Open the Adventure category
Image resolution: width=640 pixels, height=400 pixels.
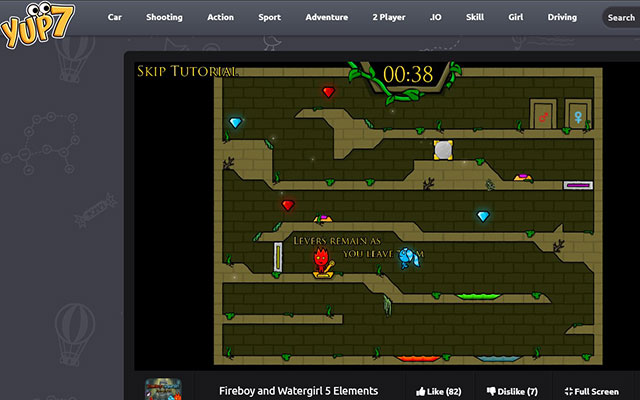click(x=327, y=17)
